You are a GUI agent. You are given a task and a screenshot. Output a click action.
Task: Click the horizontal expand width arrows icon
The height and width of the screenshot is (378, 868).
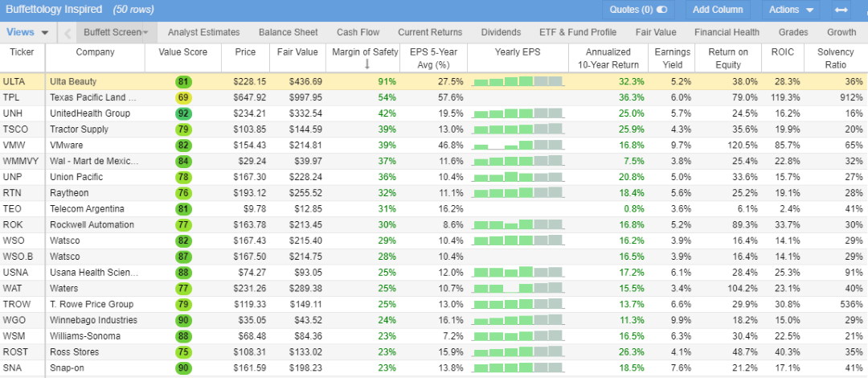[841, 10]
